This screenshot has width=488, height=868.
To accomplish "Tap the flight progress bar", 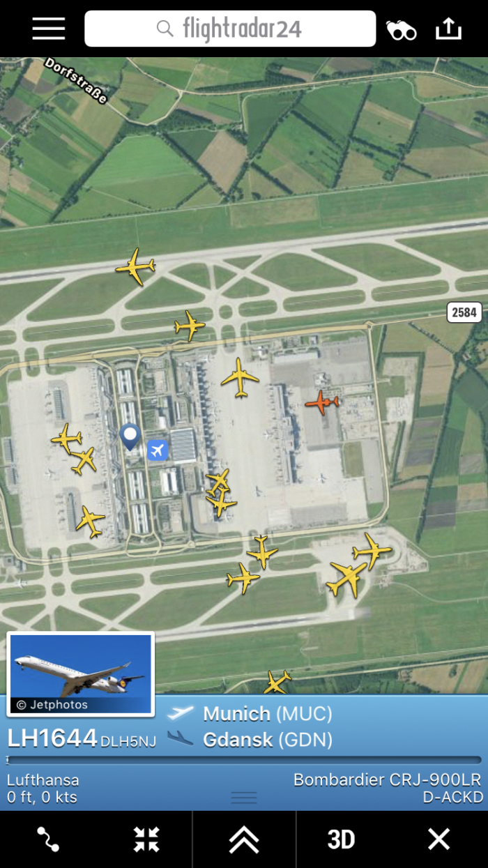I will pos(244,760).
